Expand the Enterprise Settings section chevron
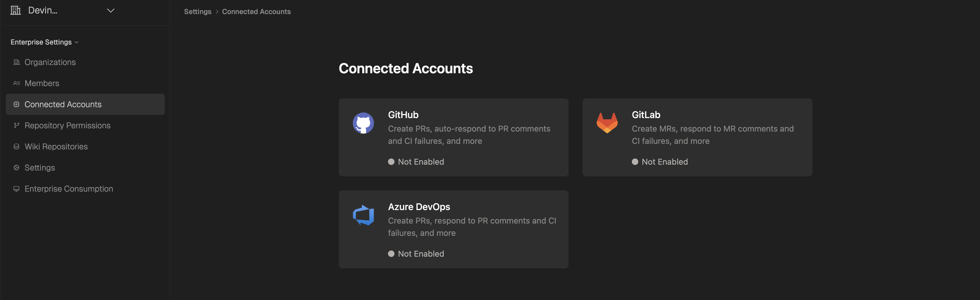This screenshot has width=980, height=300. [76, 42]
